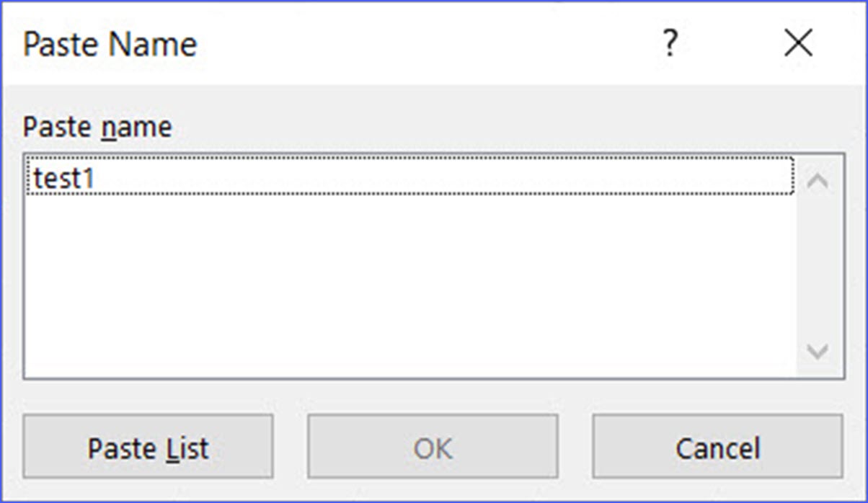Click the "Paste name" label

tap(97, 127)
